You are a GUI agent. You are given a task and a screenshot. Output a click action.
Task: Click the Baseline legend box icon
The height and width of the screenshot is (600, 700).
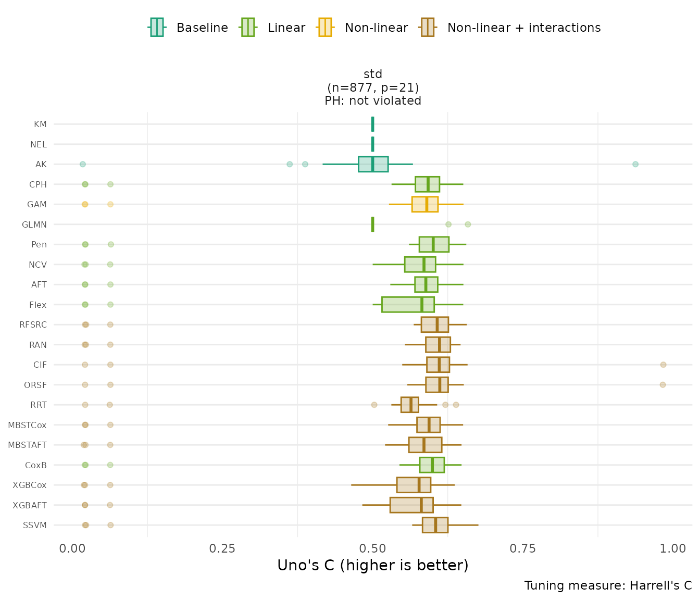point(157,28)
